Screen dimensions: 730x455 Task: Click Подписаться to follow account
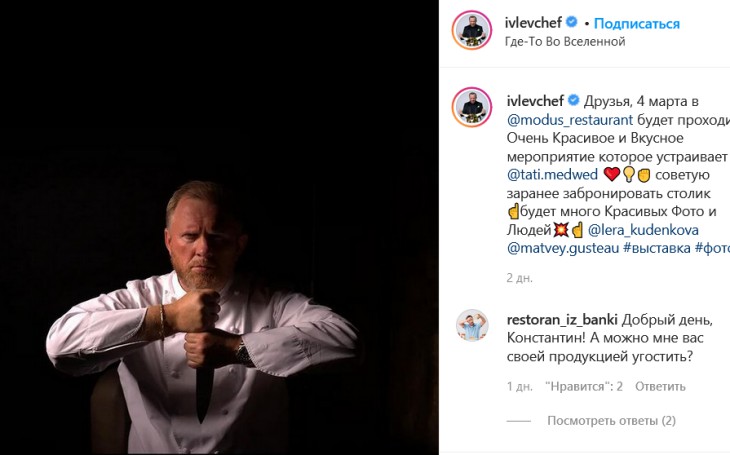(x=637, y=23)
